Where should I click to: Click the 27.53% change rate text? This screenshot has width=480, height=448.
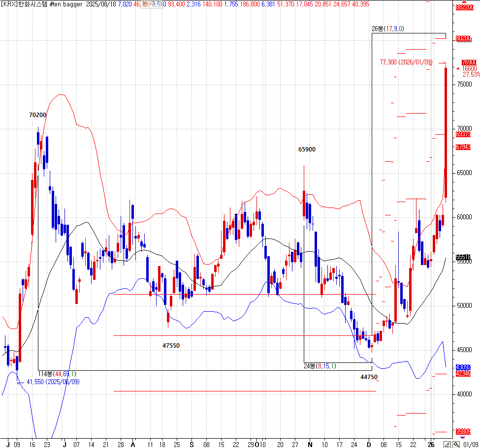[x=471, y=75]
